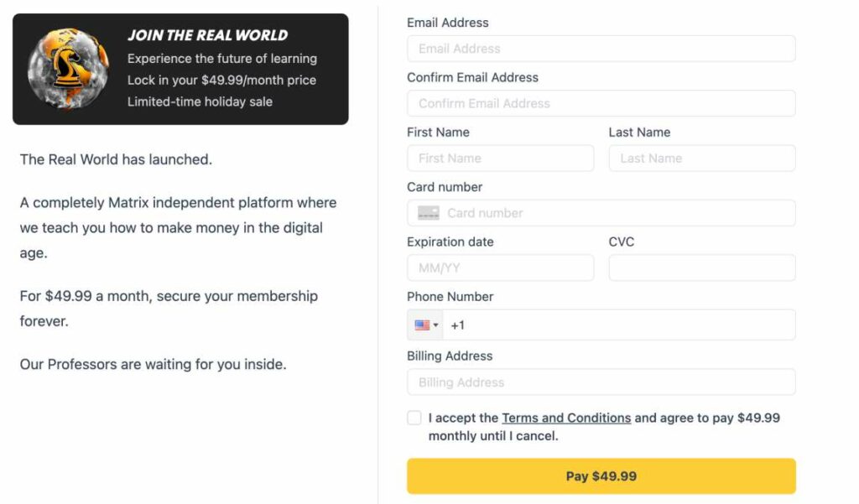
Task: Click the JOIN THE REAL WORLD heading
Action: point(207,36)
